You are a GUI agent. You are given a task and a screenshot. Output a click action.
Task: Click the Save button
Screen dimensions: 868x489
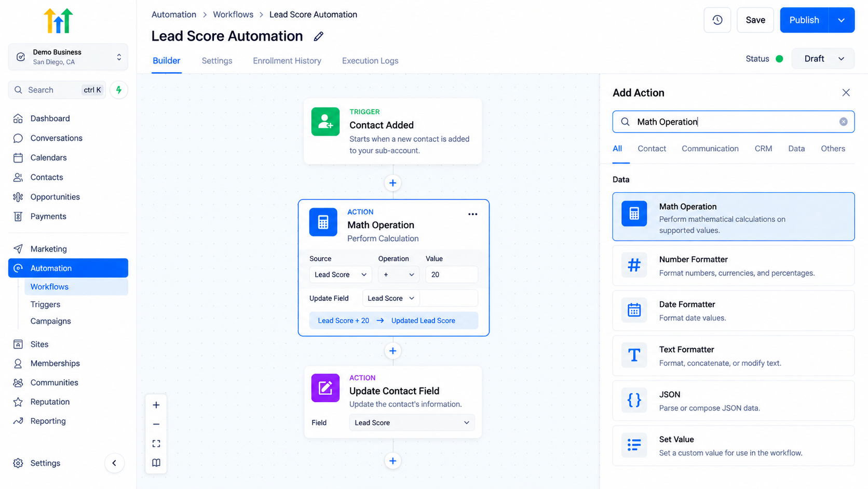pyautogui.click(x=755, y=20)
